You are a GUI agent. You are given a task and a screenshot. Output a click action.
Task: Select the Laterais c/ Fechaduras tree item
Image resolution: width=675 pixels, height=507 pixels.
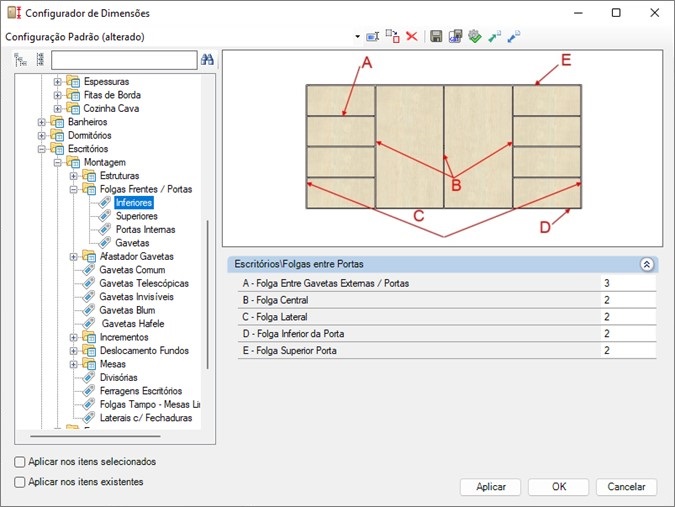146,418
